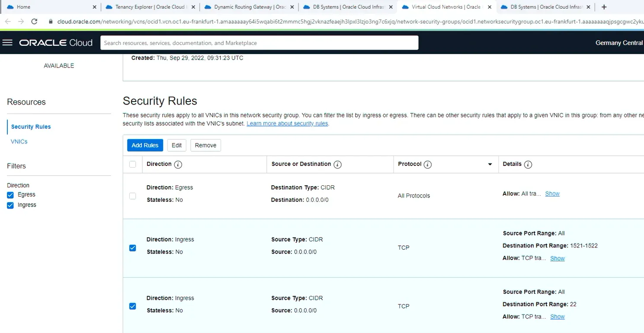The width and height of the screenshot is (644, 333).
Task: Toggle the Egress direction filter
Action: click(x=10, y=195)
